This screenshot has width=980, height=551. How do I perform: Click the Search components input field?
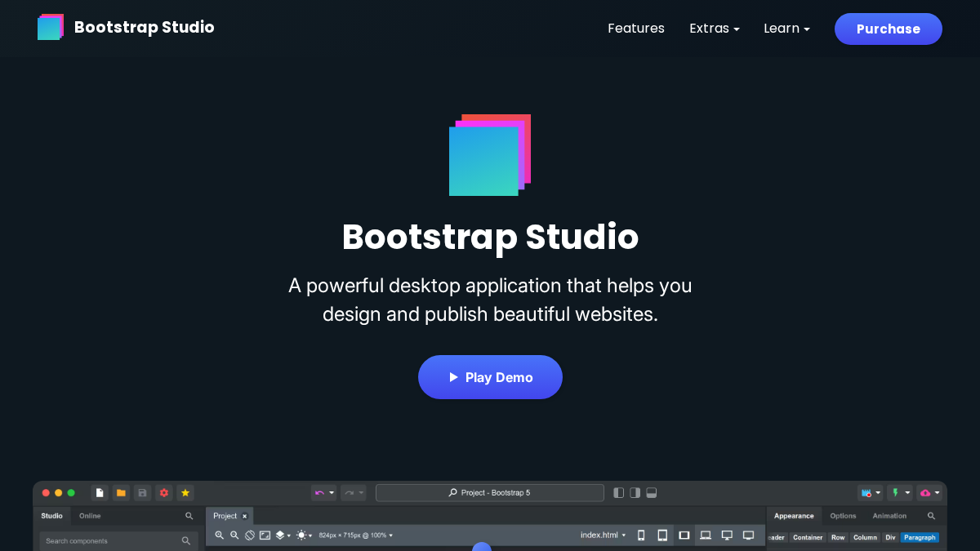(118, 541)
